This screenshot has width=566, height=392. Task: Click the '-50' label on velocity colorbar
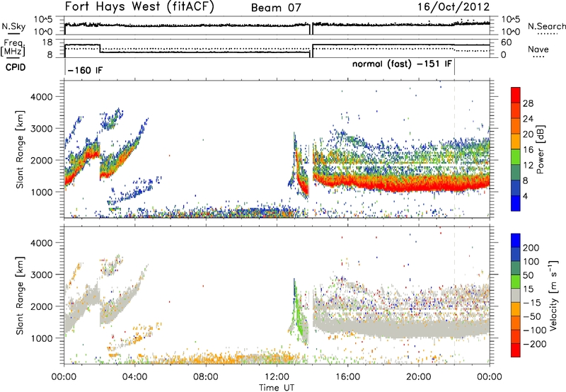tap(532, 317)
